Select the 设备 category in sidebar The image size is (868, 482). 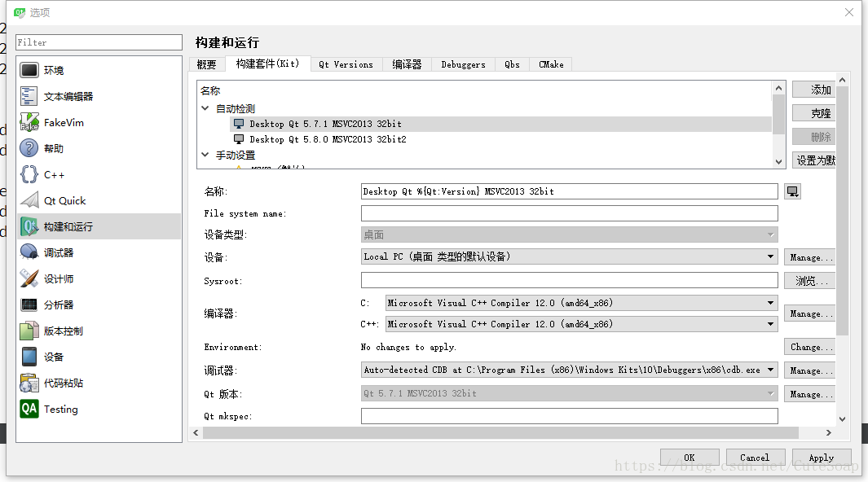[x=99, y=357]
